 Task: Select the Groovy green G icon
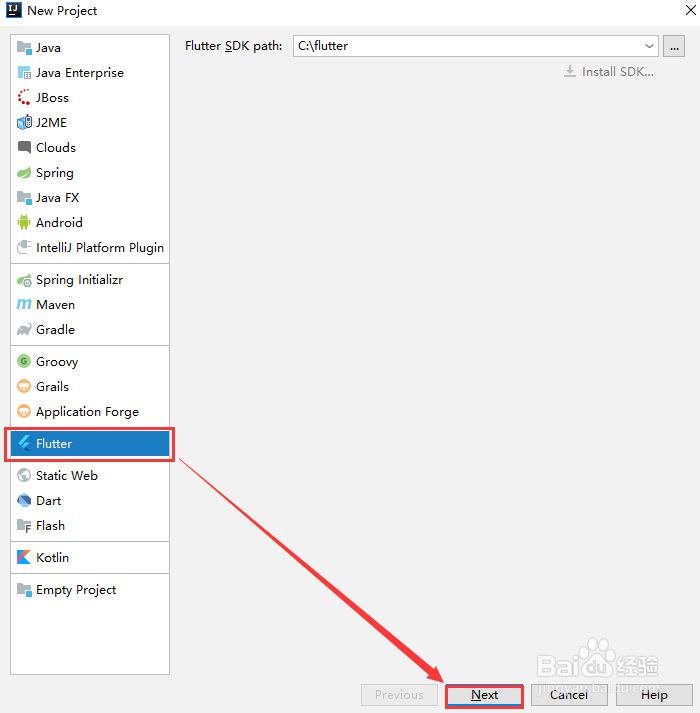24,362
